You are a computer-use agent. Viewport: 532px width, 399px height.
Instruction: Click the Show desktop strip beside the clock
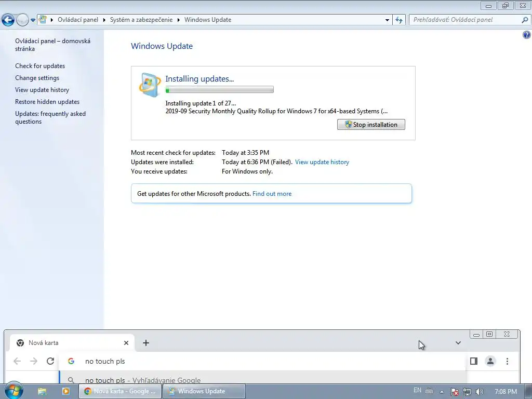click(x=528, y=391)
